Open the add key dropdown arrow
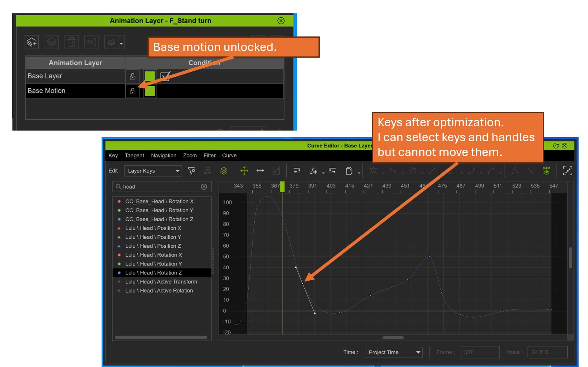588x367 pixels. pyautogui.click(x=323, y=173)
